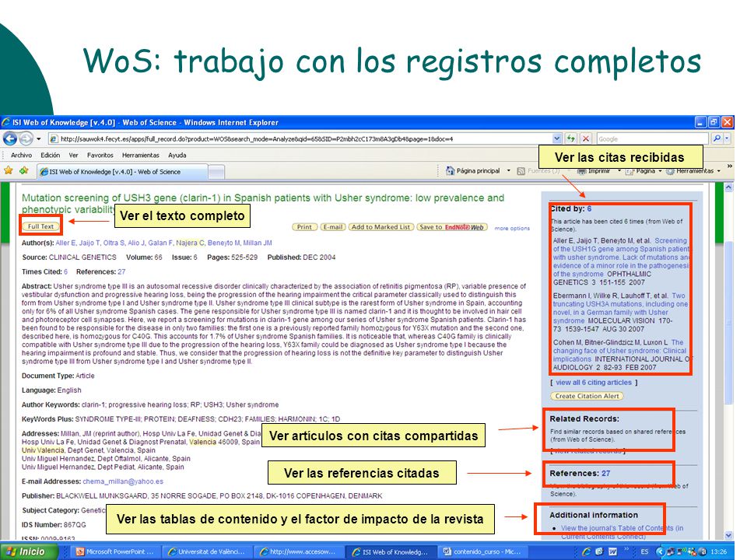Open author link Aller E

coord(65,243)
